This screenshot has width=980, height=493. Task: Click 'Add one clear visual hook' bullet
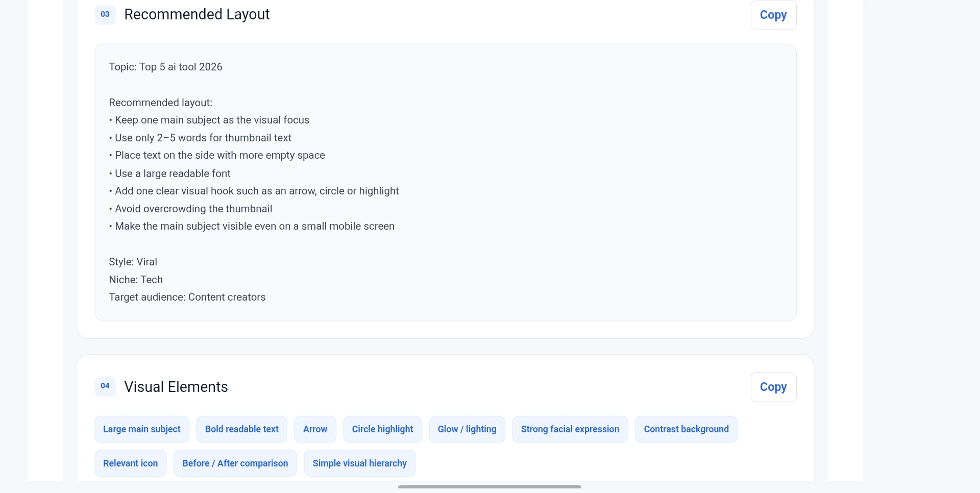tap(254, 191)
